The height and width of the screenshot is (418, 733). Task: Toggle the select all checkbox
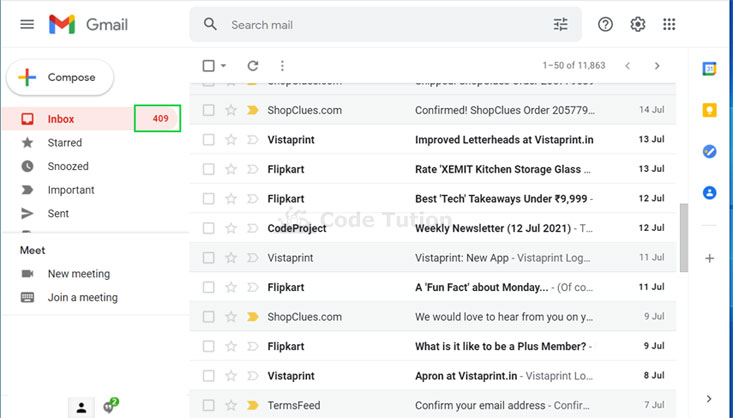(x=208, y=66)
